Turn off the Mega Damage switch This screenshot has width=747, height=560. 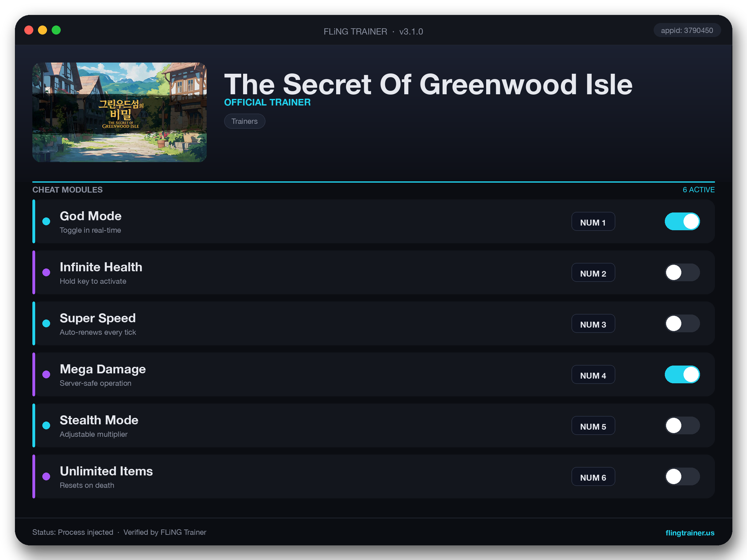pos(682,374)
